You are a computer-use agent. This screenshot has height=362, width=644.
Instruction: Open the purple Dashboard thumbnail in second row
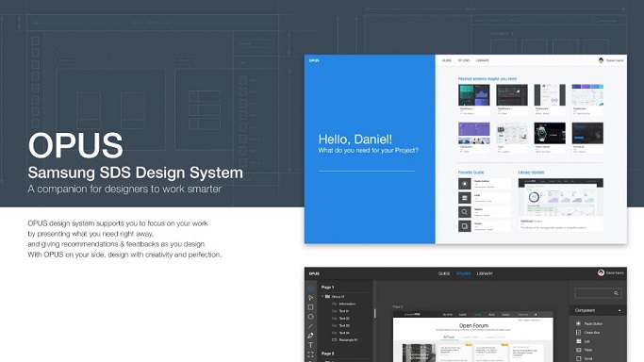474,133
